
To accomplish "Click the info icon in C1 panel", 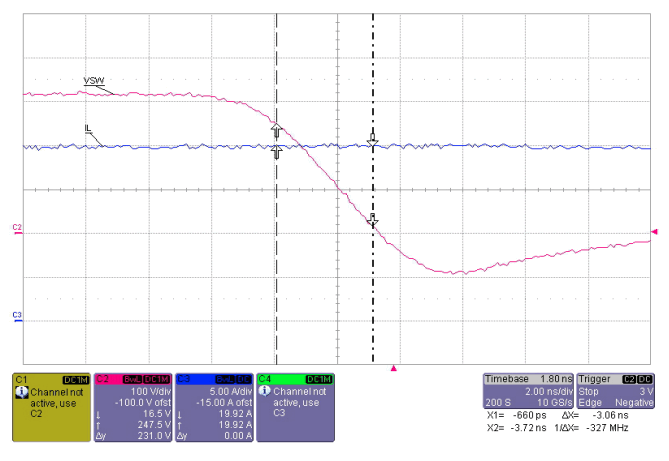I will (x=21, y=392).
